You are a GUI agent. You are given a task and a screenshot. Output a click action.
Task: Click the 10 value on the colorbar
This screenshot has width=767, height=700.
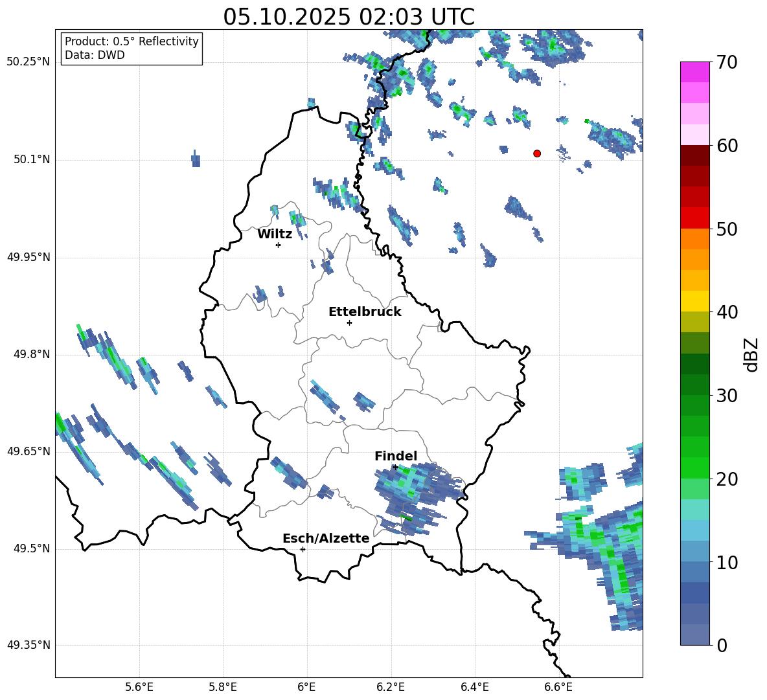[x=726, y=562]
